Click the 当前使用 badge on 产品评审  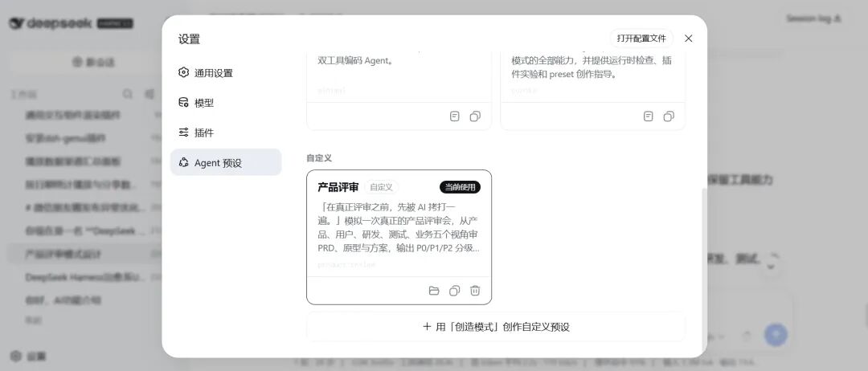point(460,187)
